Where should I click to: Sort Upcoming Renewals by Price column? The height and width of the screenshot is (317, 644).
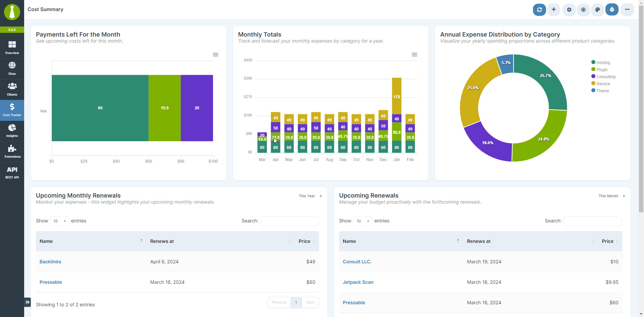click(610, 241)
